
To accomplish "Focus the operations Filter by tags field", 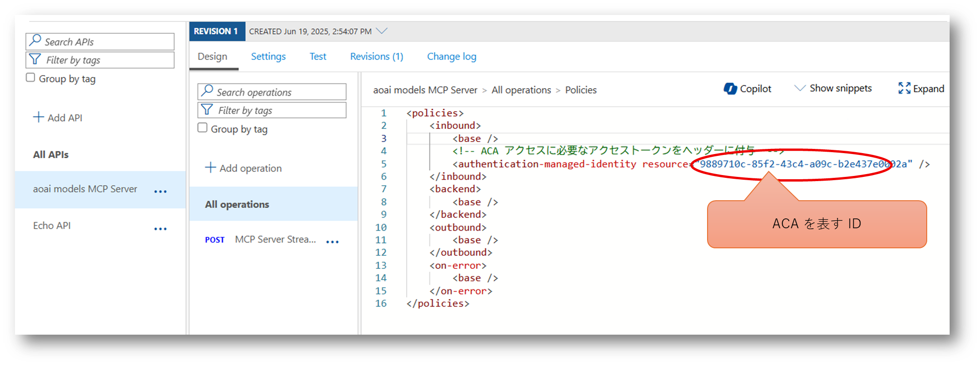I will (272, 111).
